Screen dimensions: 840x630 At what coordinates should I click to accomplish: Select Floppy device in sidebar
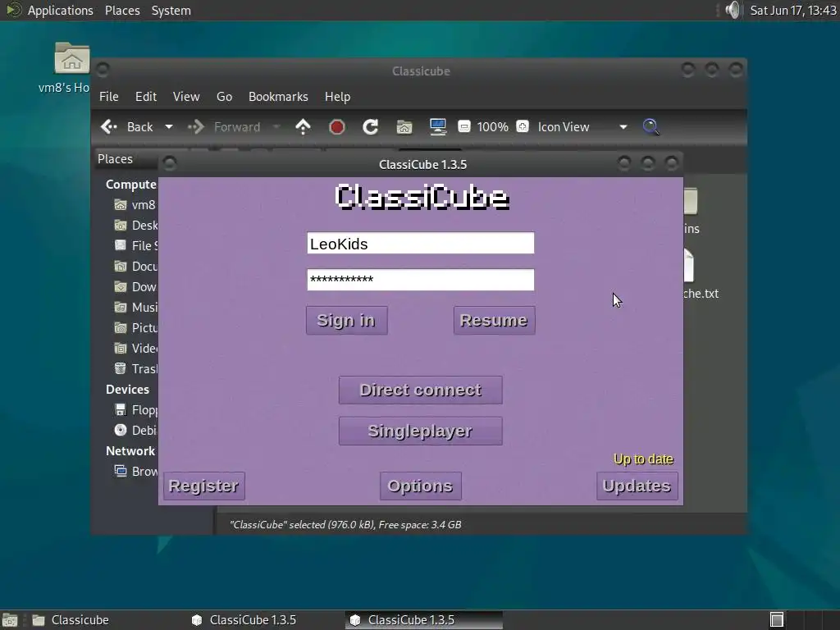135,410
